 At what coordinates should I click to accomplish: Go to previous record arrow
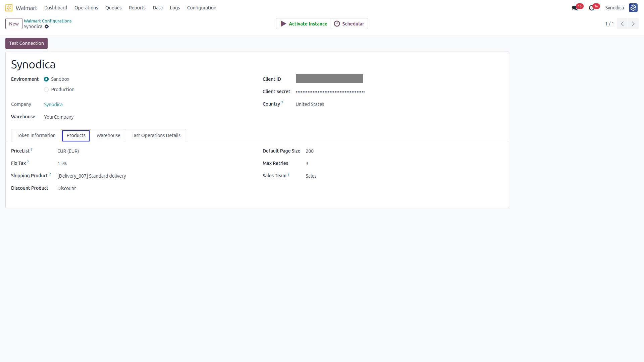pyautogui.click(x=622, y=24)
